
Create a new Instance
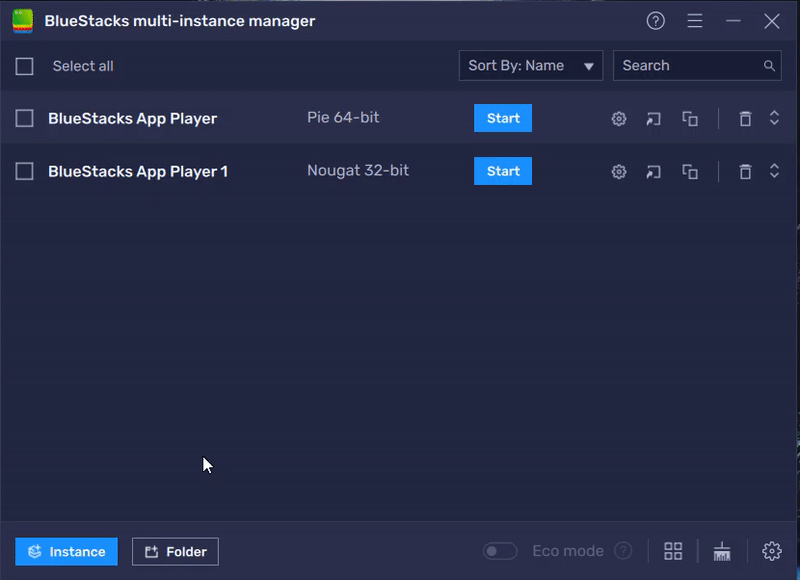(66, 551)
